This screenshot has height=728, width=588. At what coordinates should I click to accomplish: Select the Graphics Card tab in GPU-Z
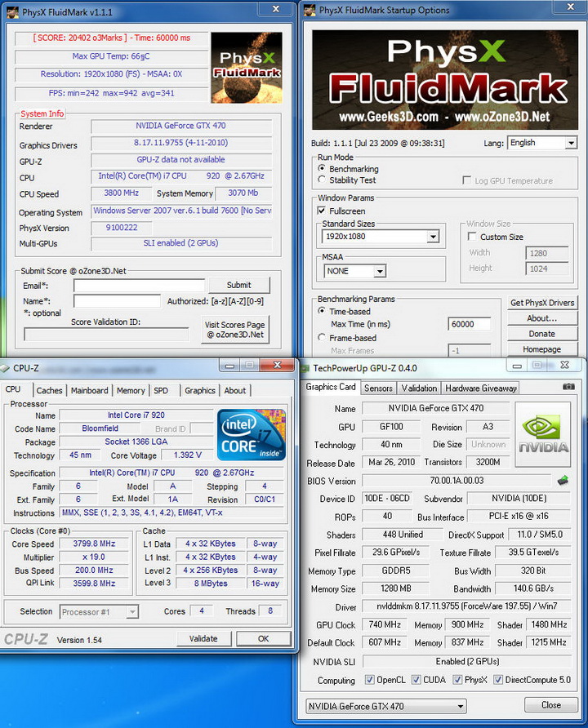(331, 387)
